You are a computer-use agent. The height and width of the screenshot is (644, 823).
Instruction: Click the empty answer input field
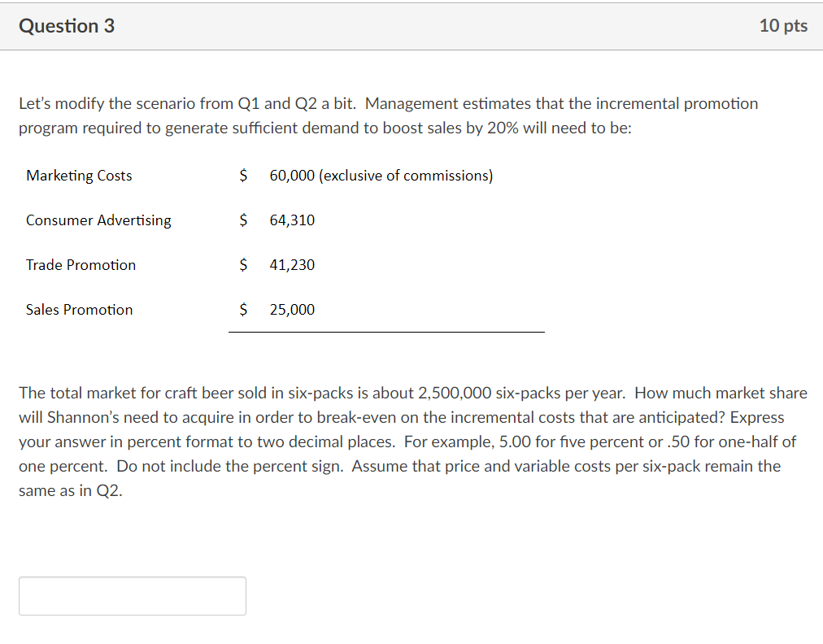pyautogui.click(x=133, y=596)
